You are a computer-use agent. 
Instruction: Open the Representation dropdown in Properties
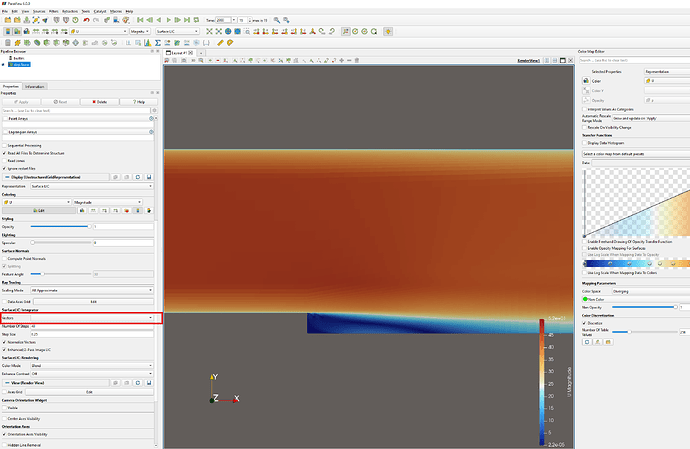click(x=92, y=187)
